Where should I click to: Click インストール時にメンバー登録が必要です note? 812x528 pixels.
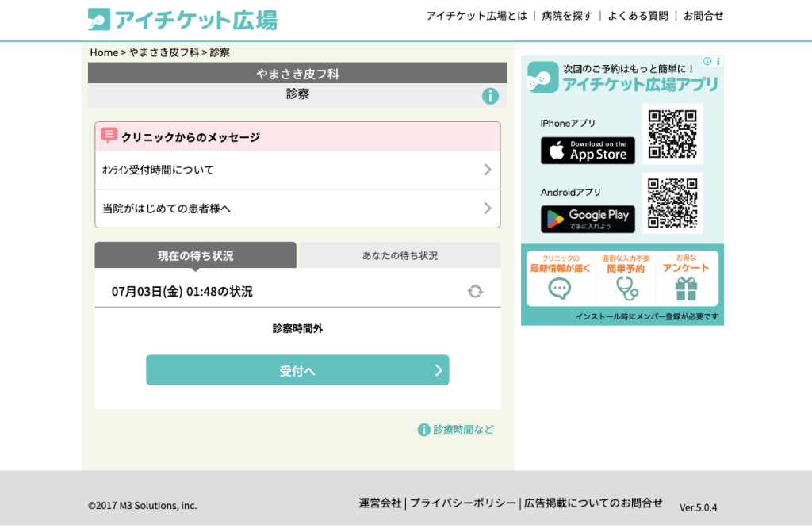tap(647, 317)
